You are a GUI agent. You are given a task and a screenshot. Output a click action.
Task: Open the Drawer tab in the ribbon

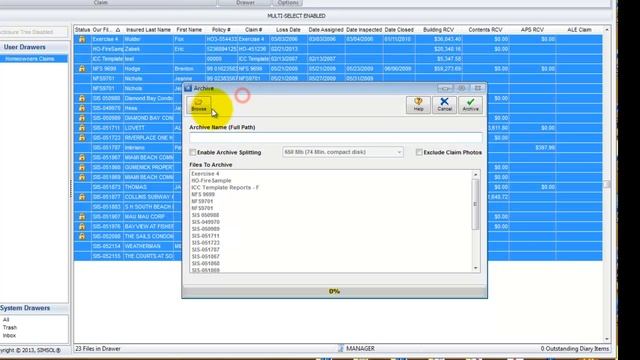point(245,3)
